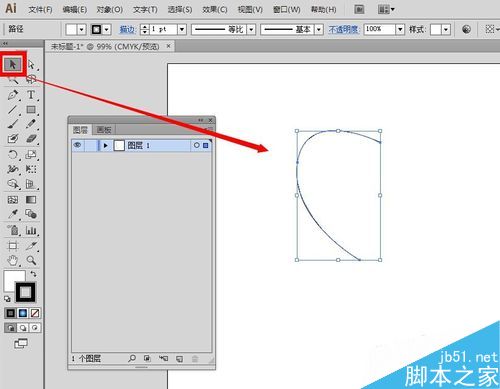
Task: Click target circle of 图层 1
Action: [x=196, y=145]
